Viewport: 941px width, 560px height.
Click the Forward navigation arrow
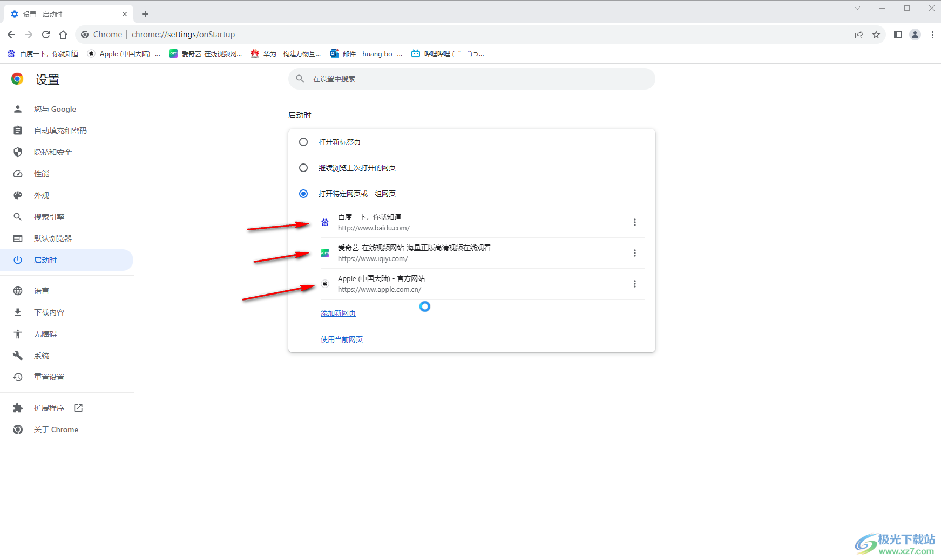(29, 35)
